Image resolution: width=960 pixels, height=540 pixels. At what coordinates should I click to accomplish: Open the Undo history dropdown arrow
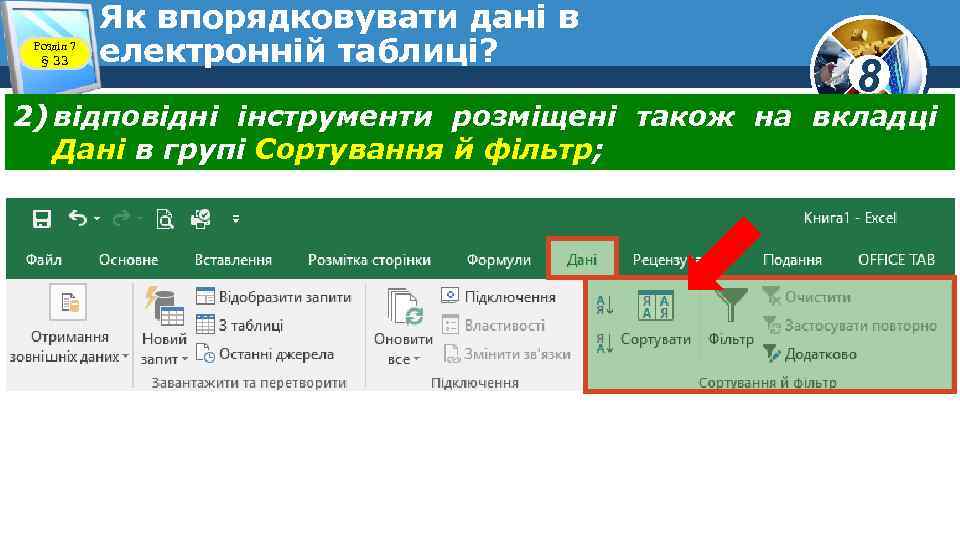pyautogui.click(x=97, y=219)
